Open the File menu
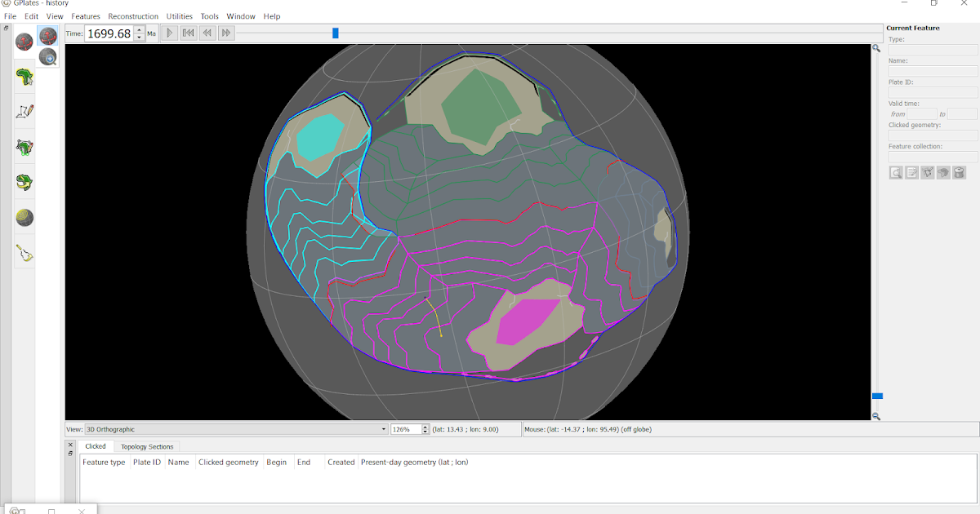 click(x=10, y=16)
